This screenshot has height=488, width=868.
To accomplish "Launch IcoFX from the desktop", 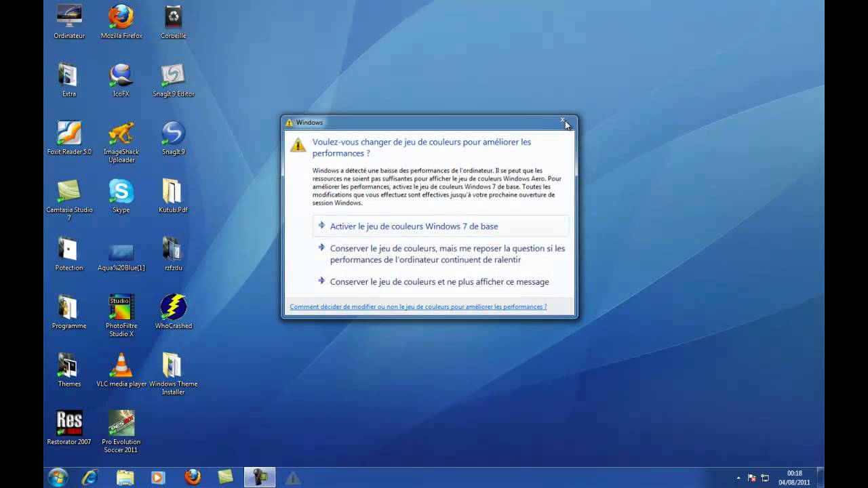I will pyautogui.click(x=121, y=80).
